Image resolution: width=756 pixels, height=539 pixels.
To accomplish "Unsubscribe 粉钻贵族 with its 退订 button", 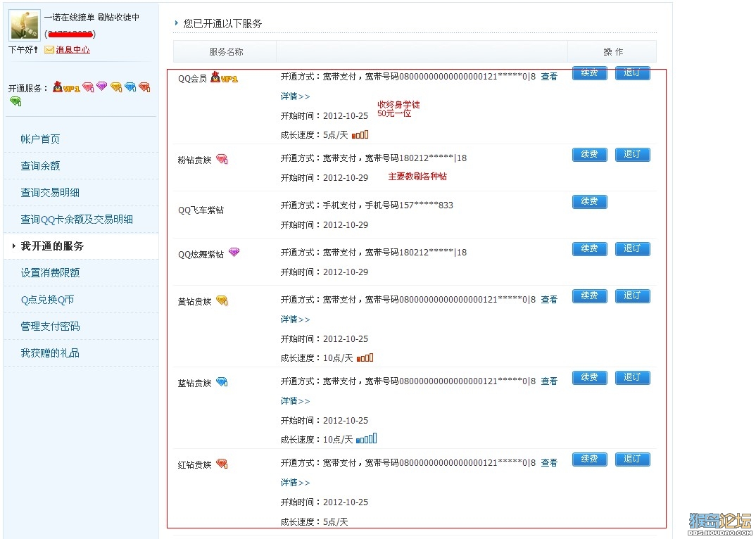I will tap(633, 154).
